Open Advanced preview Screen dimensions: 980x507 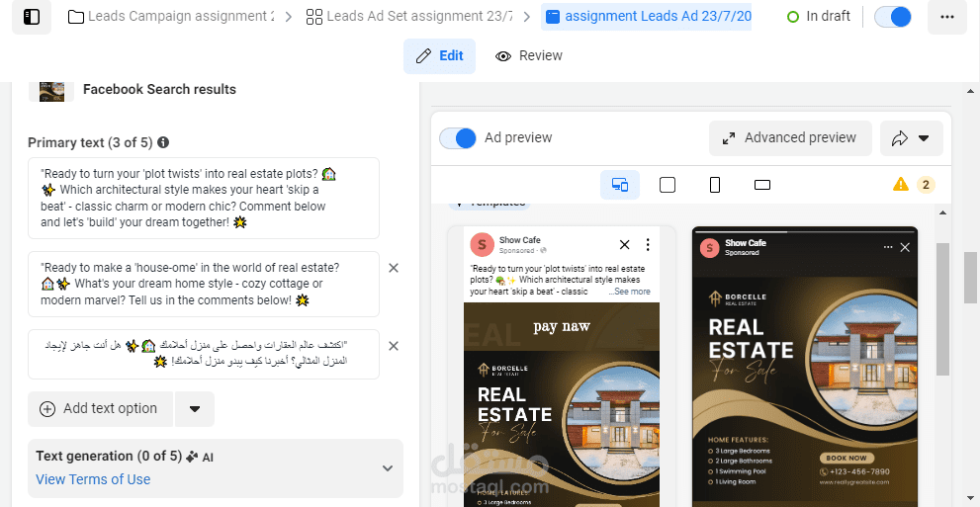pyautogui.click(x=790, y=138)
